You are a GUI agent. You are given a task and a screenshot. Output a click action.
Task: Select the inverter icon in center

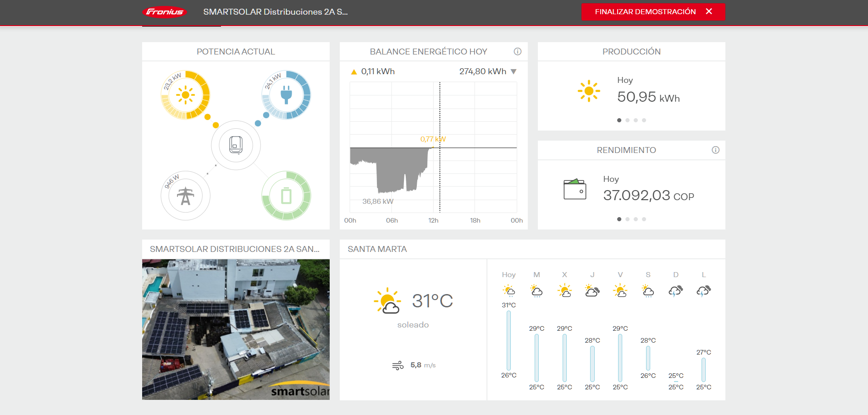tap(236, 145)
